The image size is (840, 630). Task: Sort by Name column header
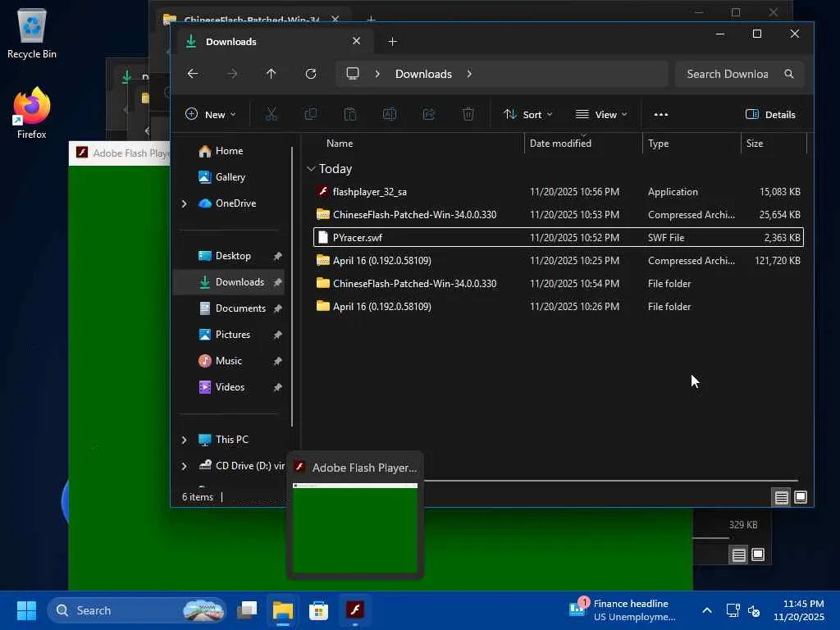[340, 144]
